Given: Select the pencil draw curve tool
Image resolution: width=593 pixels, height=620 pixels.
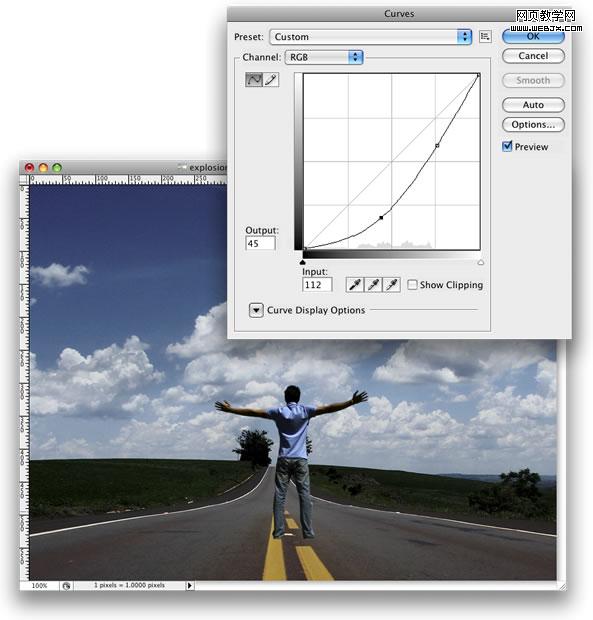Looking at the screenshot, I should (x=271, y=79).
